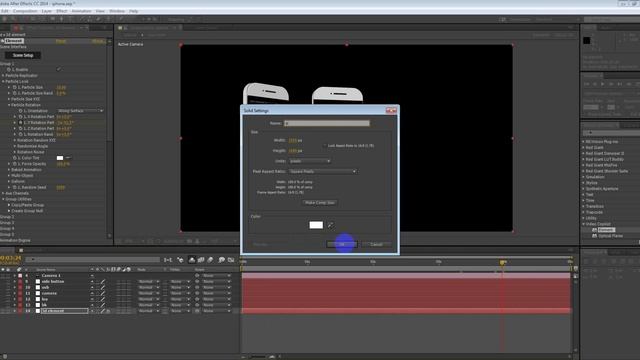Open Composition Mini-Flowchart icon in timeline
Screen dimensions: 640x360
[168, 260]
